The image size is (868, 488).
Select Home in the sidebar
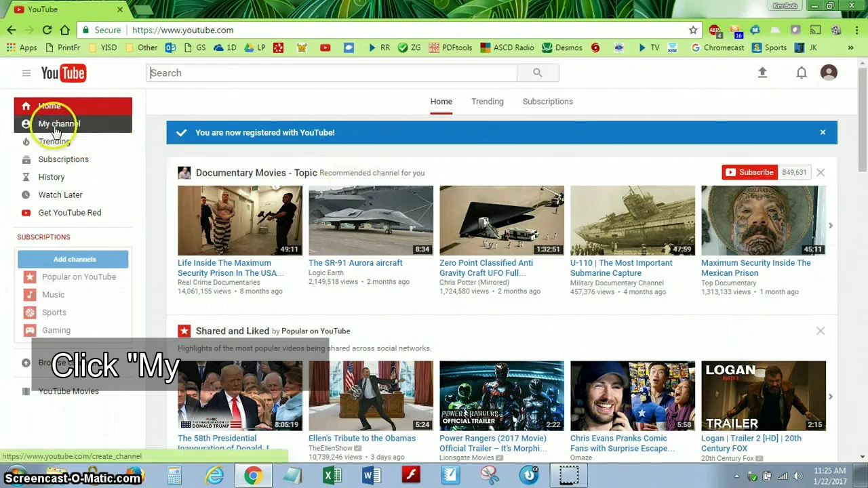tap(73, 106)
